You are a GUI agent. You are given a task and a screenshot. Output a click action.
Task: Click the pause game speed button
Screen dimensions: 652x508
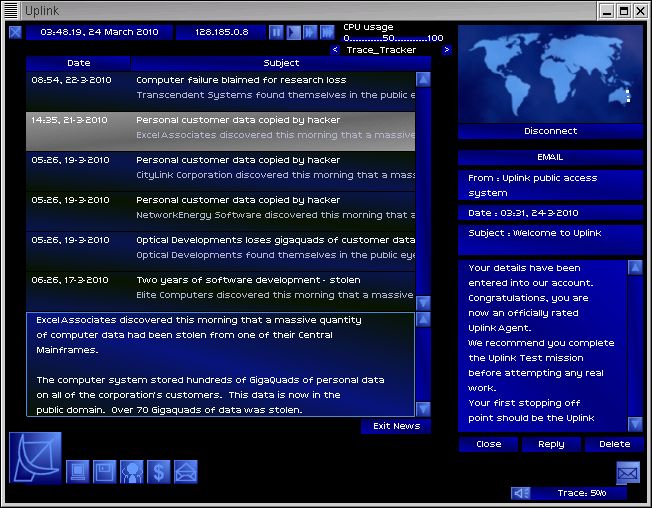pos(276,32)
